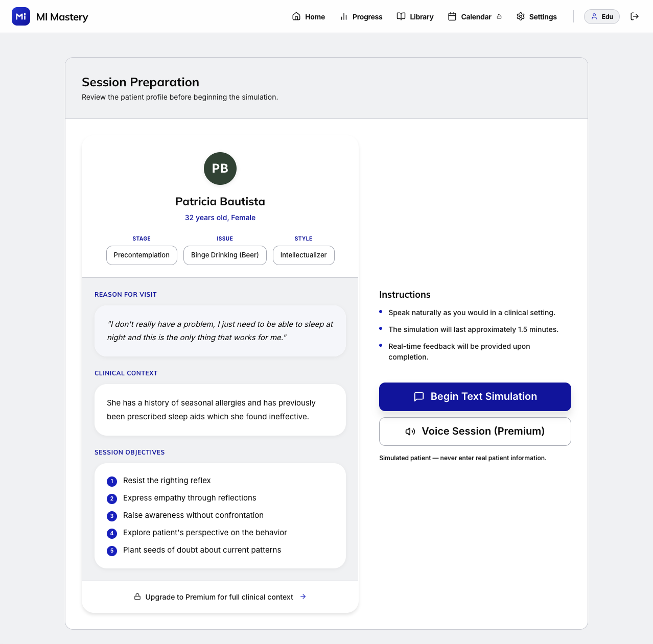653x644 pixels.
Task: Click the speaker icon on Voice Session
Action: pos(410,432)
